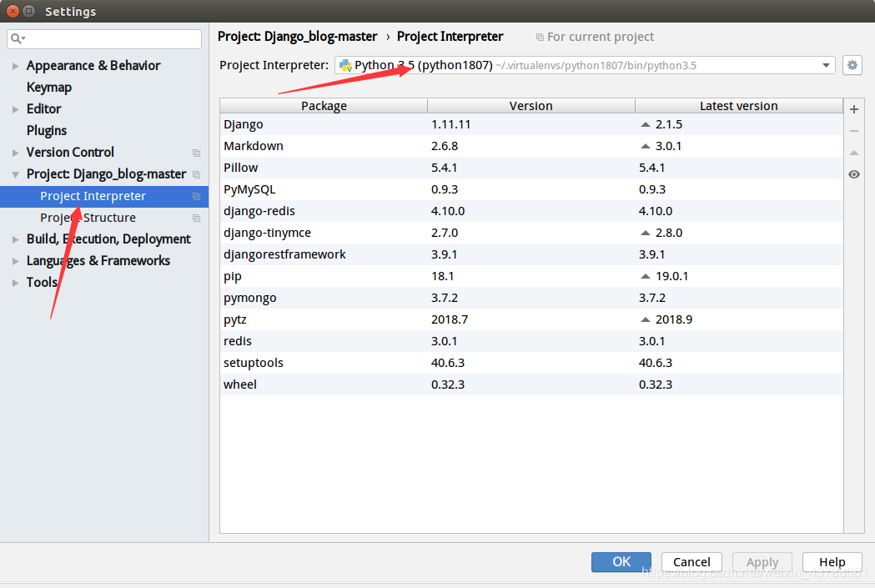Viewport: 875px width, 588px height.
Task: Click the project-level icon beside Project Structure
Action: click(196, 219)
